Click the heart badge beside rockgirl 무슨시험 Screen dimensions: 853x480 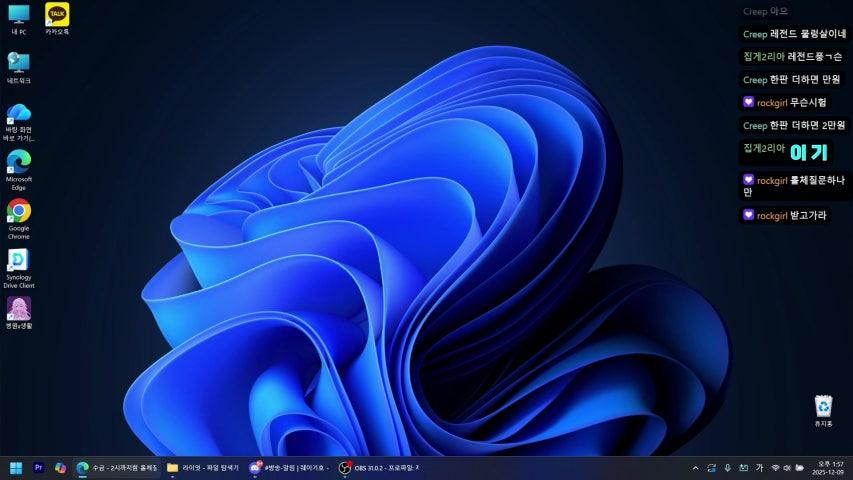pos(749,102)
